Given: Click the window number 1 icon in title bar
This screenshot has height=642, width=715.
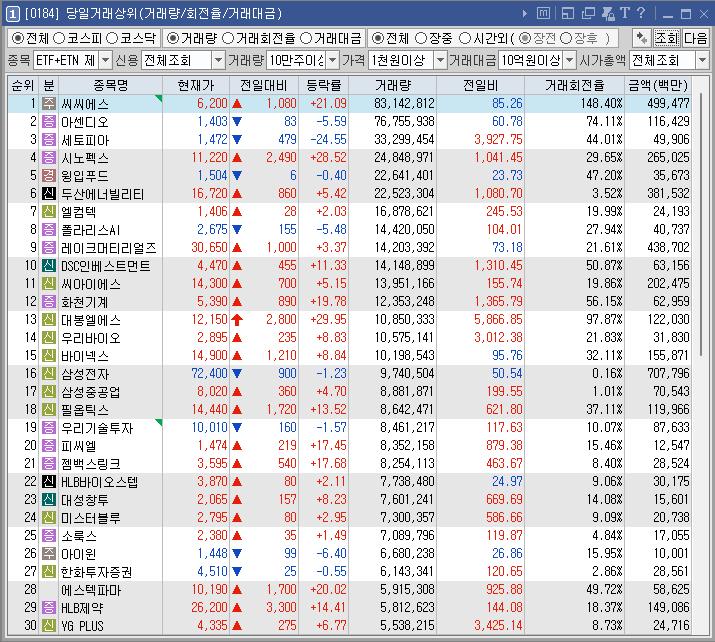Looking at the screenshot, I should click(12, 14).
